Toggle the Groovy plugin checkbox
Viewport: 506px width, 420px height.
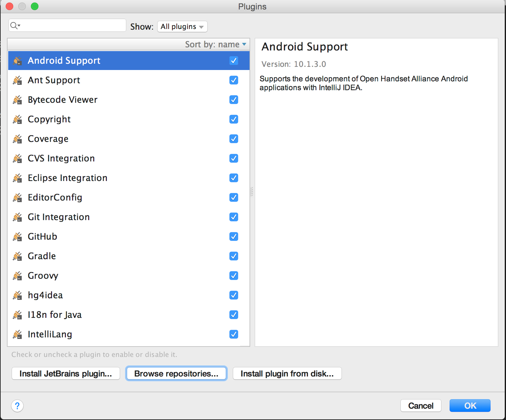[x=234, y=276]
